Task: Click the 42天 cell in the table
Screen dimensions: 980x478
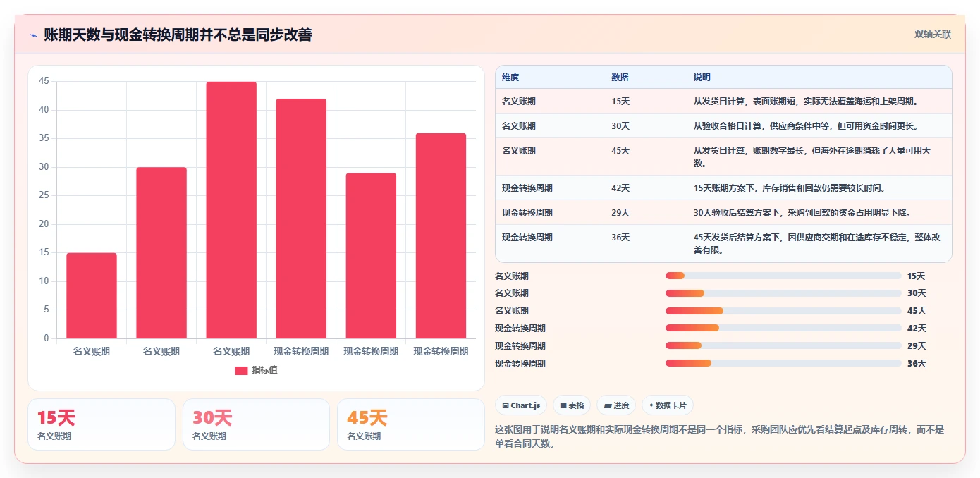Action: [620, 188]
